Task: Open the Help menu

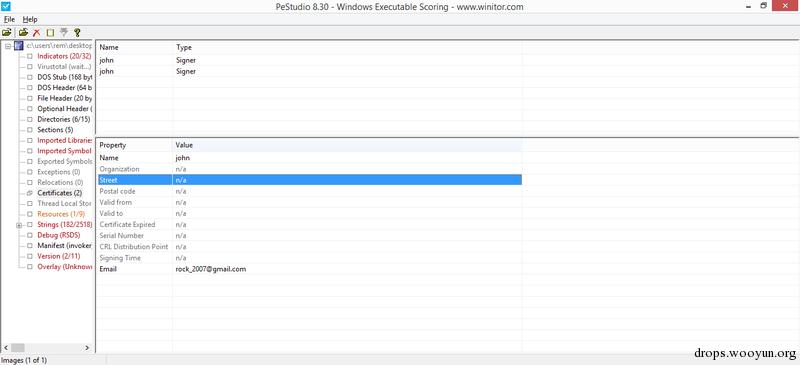Action: point(30,19)
